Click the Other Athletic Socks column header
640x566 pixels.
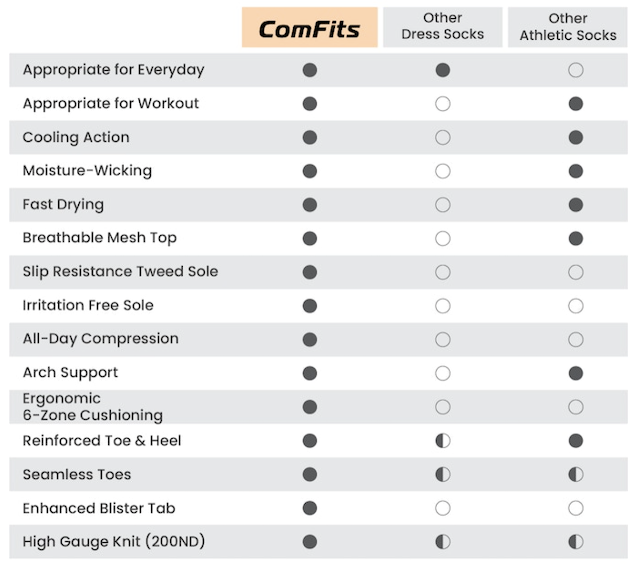(568, 27)
